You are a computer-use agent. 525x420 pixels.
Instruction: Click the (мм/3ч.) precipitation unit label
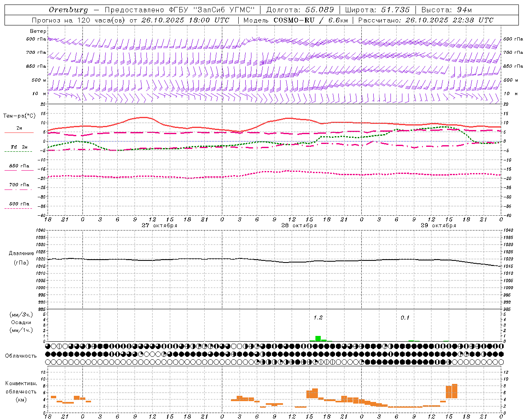[x=21, y=315]
